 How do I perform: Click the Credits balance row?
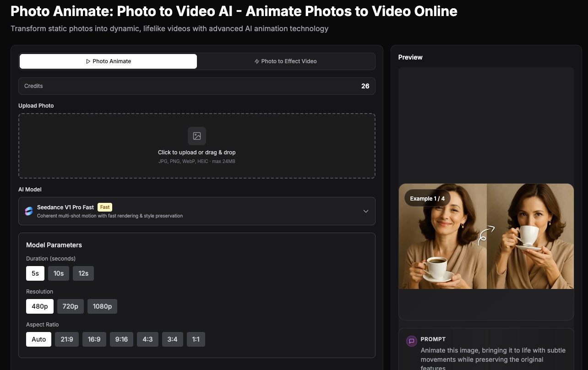[196, 86]
